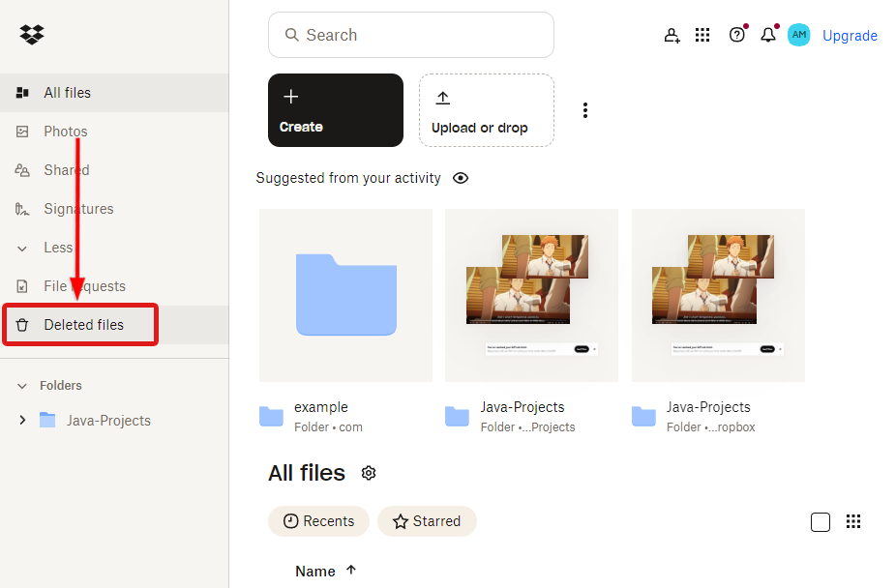Open the notifications bell icon

768,35
